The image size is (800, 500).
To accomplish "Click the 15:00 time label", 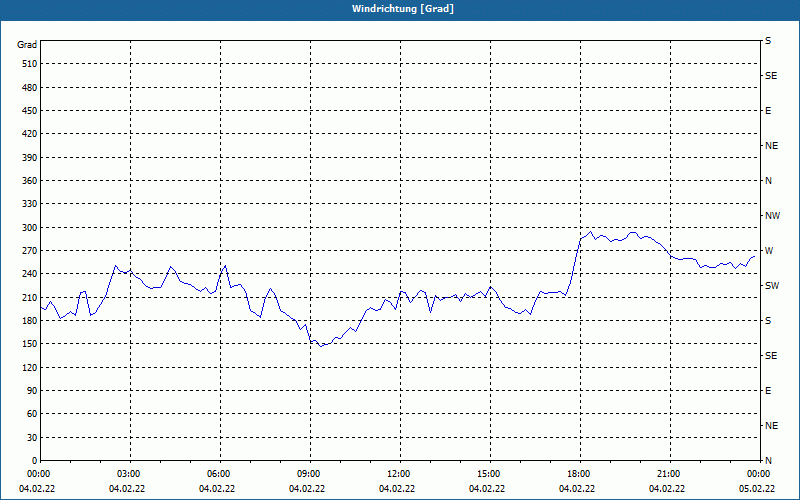I will (487, 474).
